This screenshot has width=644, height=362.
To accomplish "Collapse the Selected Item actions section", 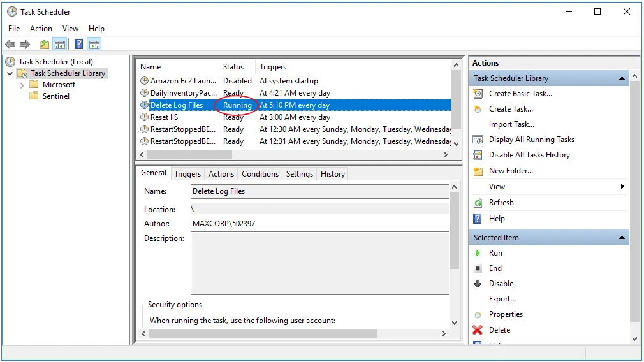I will pos(622,238).
